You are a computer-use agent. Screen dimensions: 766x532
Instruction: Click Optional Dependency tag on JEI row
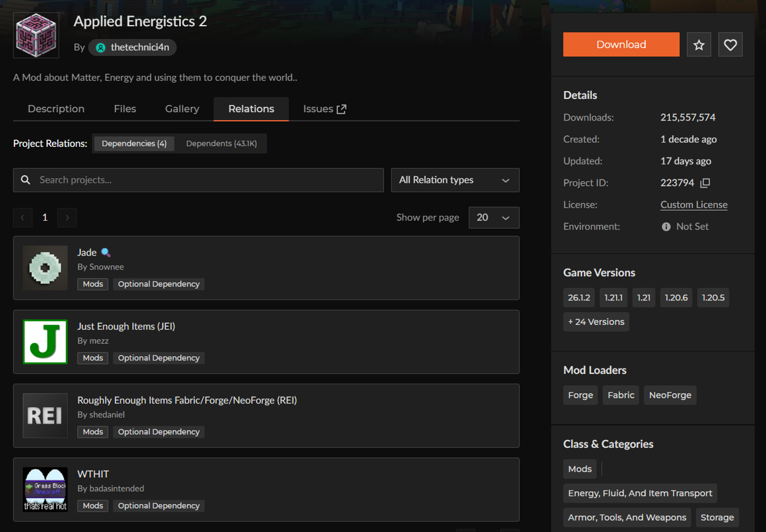pos(159,358)
